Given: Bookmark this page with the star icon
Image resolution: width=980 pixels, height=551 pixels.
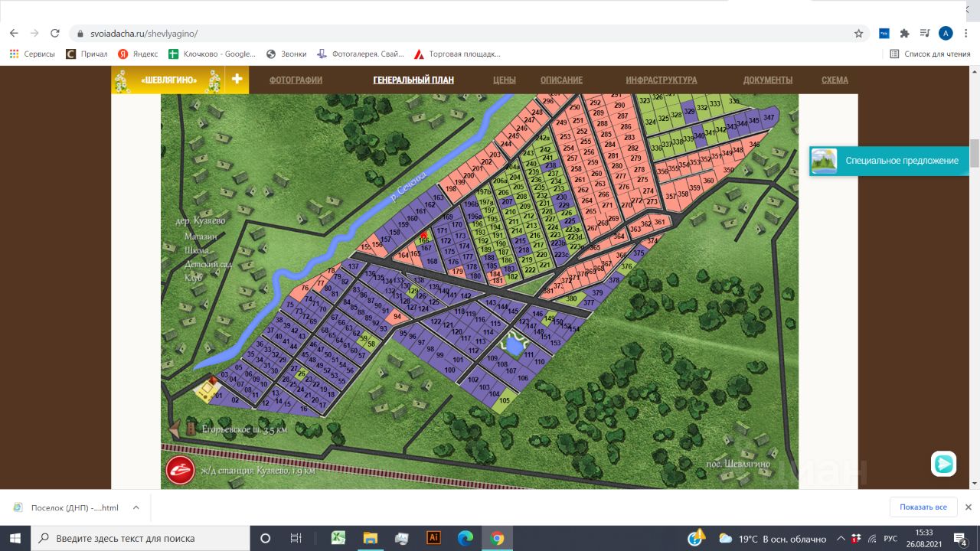Looking at the screenshot, I should 859,34.
